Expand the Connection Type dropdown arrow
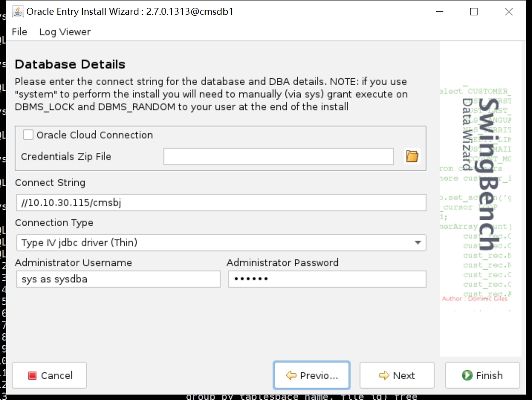 click(418, 243)
